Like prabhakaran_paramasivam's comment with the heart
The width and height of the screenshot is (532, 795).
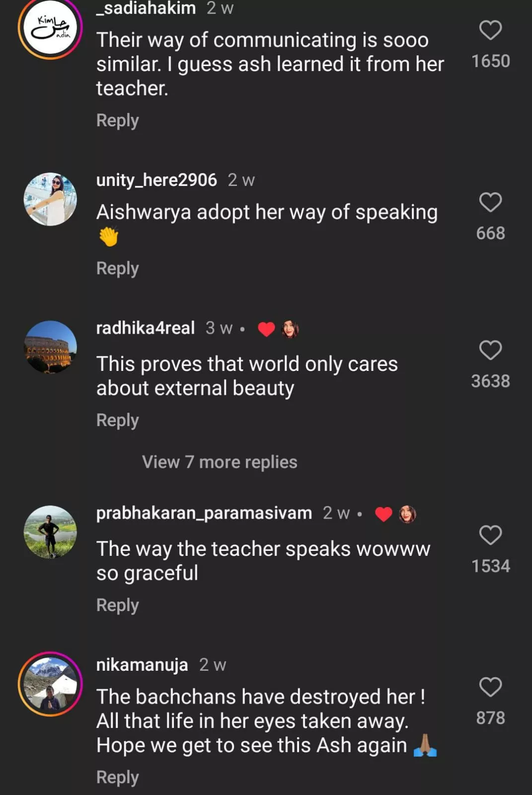point(490,535)
